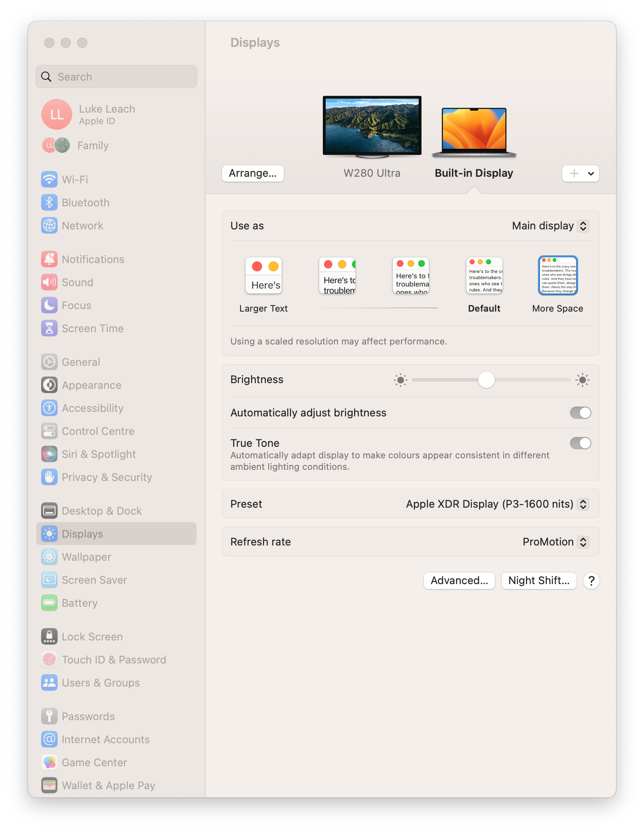Select the Focus moon icon
644x832 pixels.
coord(49,305)
